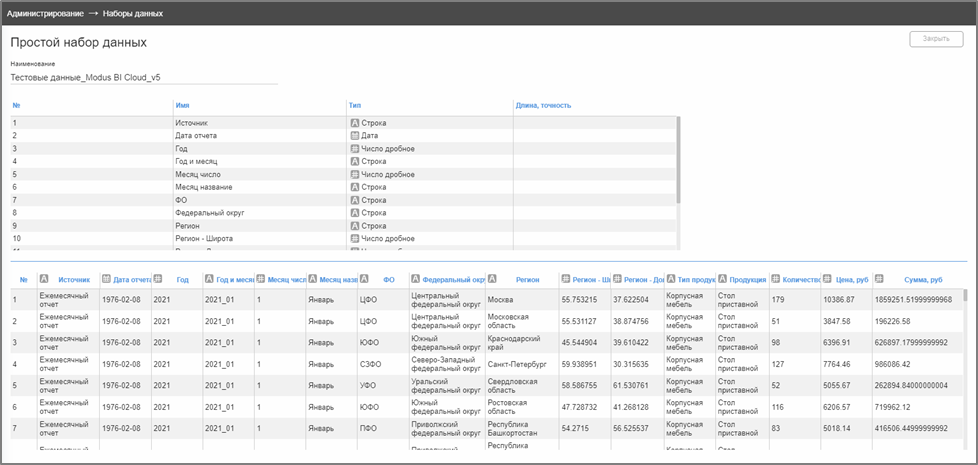Image resolution: width=978 pixels, height=465 pixels.
Task: Click the Длина, точность column header
Action: point(542,105)
